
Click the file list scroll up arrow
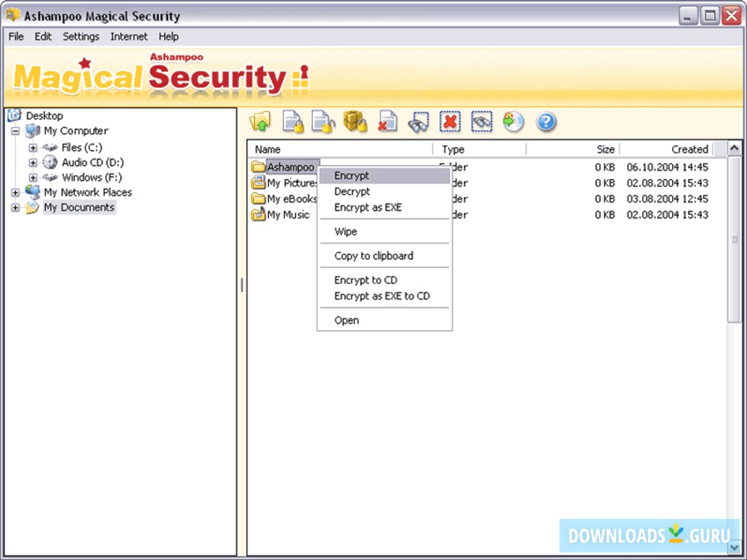(734, 149)
